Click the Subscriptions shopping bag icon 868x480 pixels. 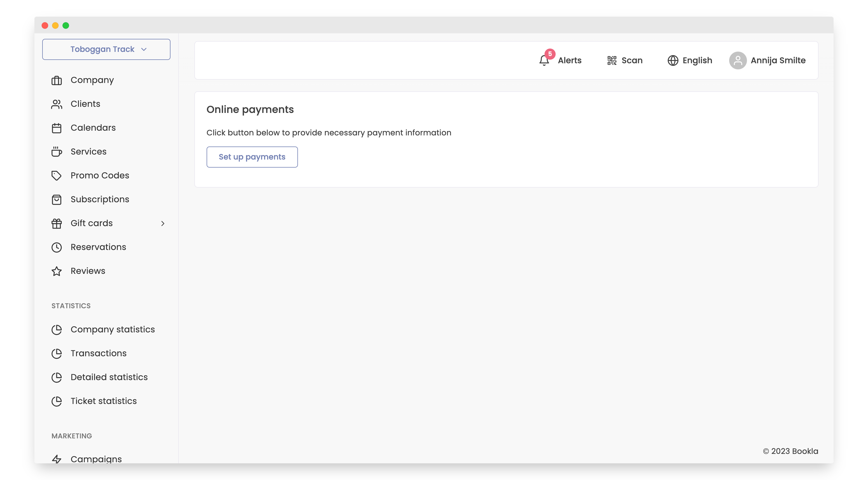(x=57, y=199)
